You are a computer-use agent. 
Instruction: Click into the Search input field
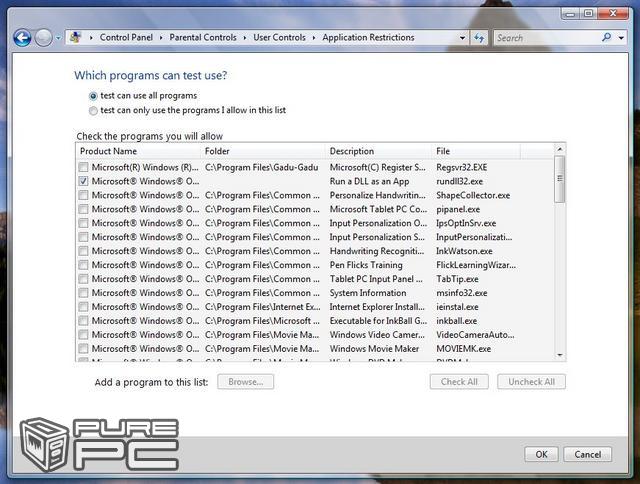(x=547, y=38)
